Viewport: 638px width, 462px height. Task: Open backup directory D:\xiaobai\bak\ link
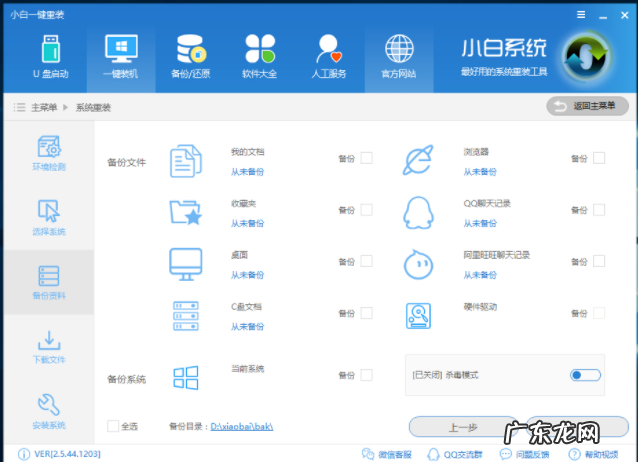click(242, 427)
